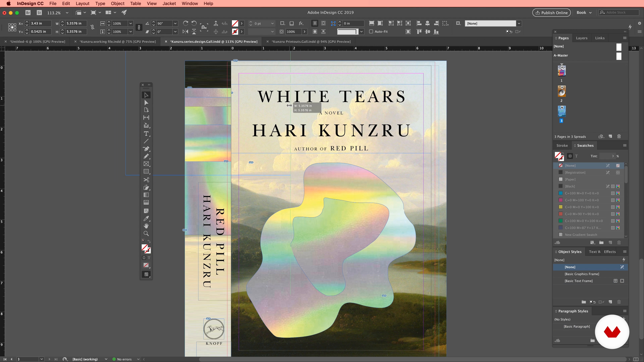Toggle the Apply None button in toolbox
This screenshot has width=644, height=362.
[146, 265]
